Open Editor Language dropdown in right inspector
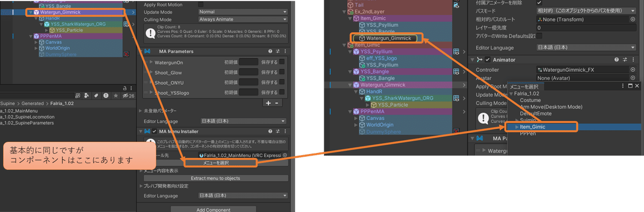Image resolution: width=644 pixels, height=212 pixels. tap(586, 47)
